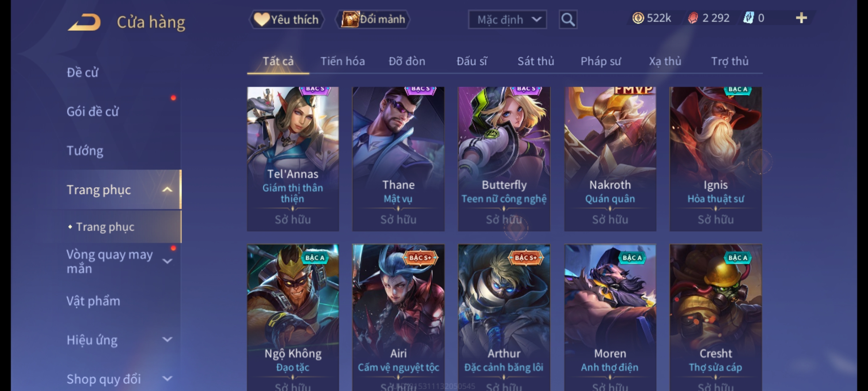The width and height of the screenshot is (868, 391).
Task: Tap the gold coin balance icon
Action: coord(638,18)
